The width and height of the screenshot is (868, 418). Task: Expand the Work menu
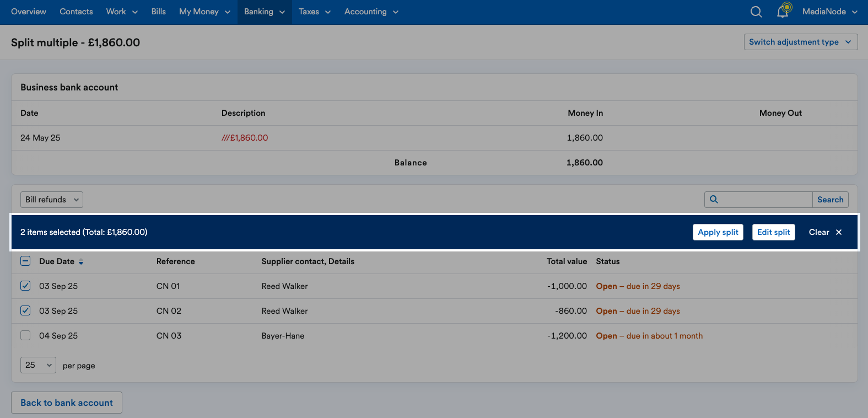click(122, 12)
